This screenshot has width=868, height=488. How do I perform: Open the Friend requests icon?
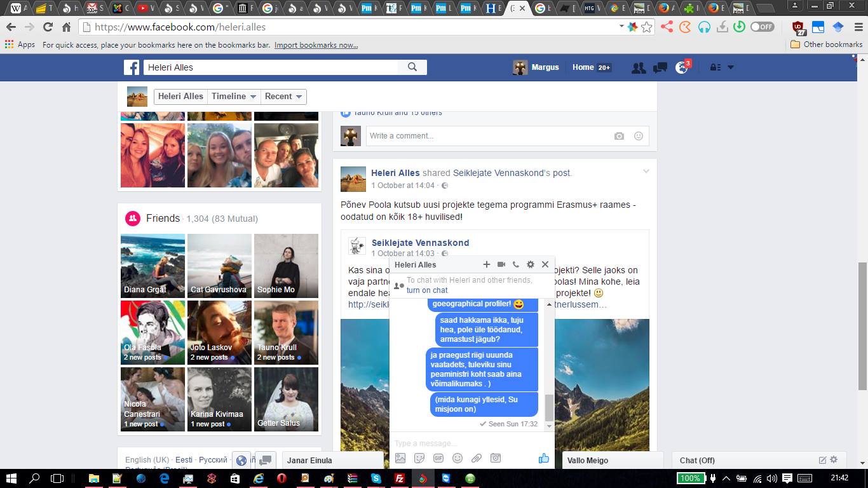click(x=639, y=67)
